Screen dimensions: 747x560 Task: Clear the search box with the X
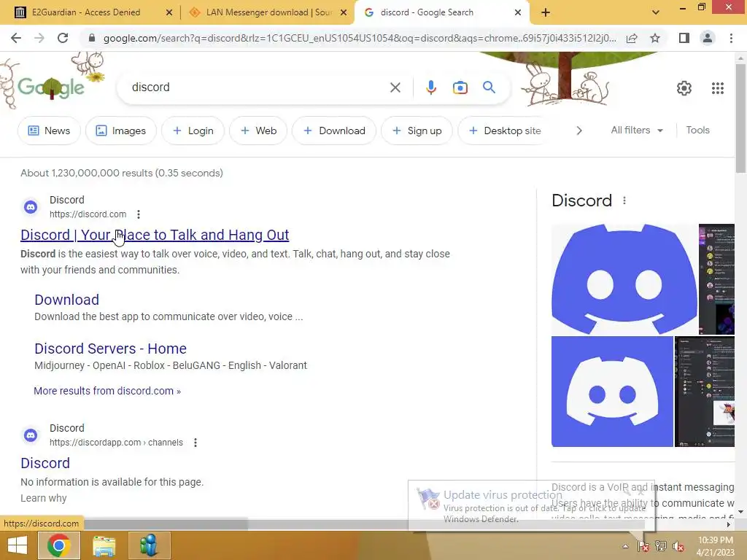click(395, 87)
